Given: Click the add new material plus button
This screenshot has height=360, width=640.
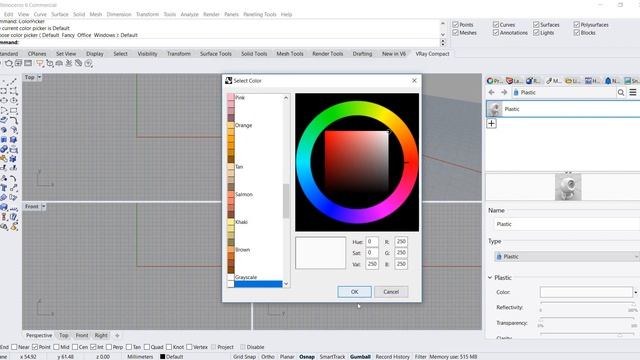Looking at the screenshot, I should (x=491, y=123).
